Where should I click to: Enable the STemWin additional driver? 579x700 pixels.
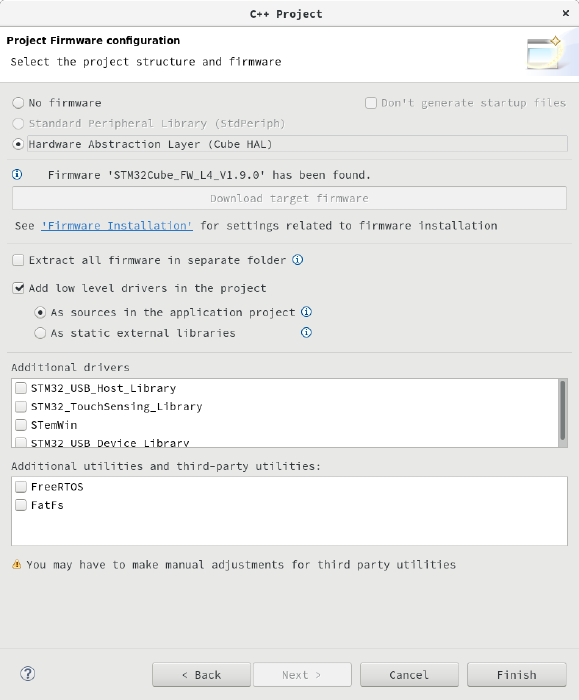pyautogui.click(x=21, y=425)
